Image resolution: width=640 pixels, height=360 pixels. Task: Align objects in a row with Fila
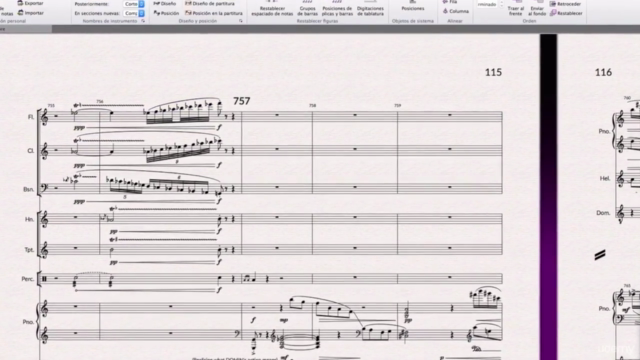coord(450,2)
